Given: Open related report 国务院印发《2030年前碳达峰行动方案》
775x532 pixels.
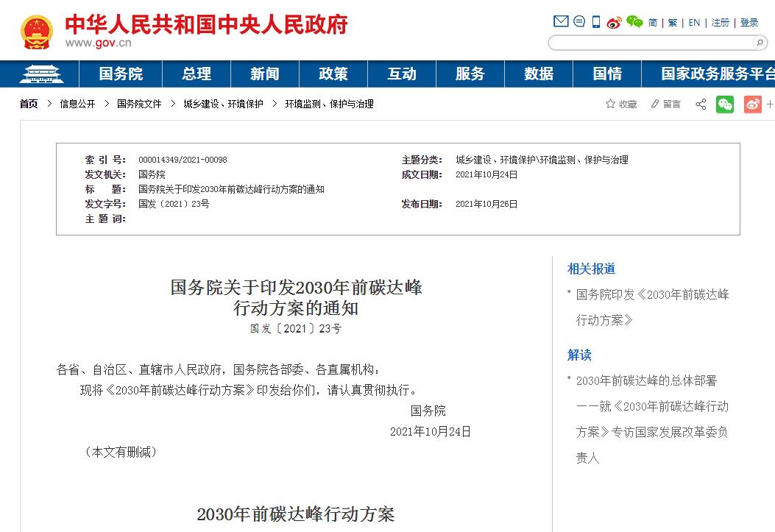Looking at the screenshot, I should pos(652,308).
